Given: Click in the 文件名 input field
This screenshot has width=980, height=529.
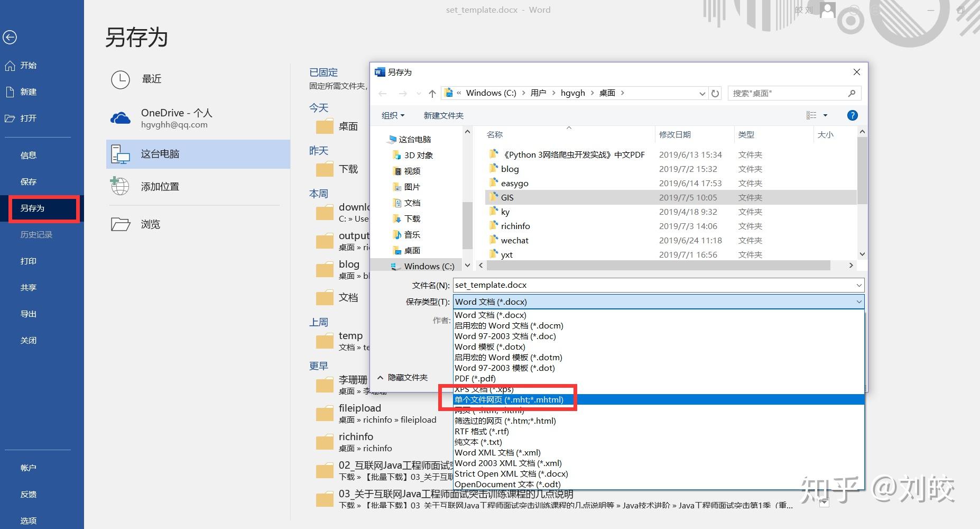Looking at the screenshot, I should click(x=653, y=285).
